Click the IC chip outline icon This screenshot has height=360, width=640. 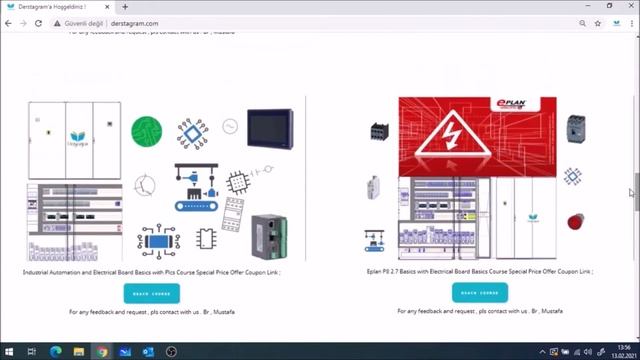(206, 239)
